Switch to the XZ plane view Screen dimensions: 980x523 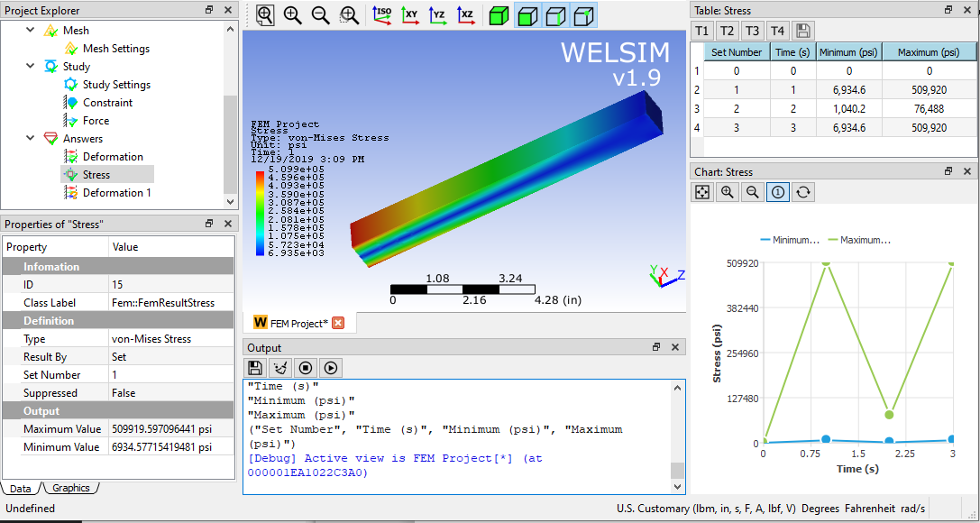point(465,15)
